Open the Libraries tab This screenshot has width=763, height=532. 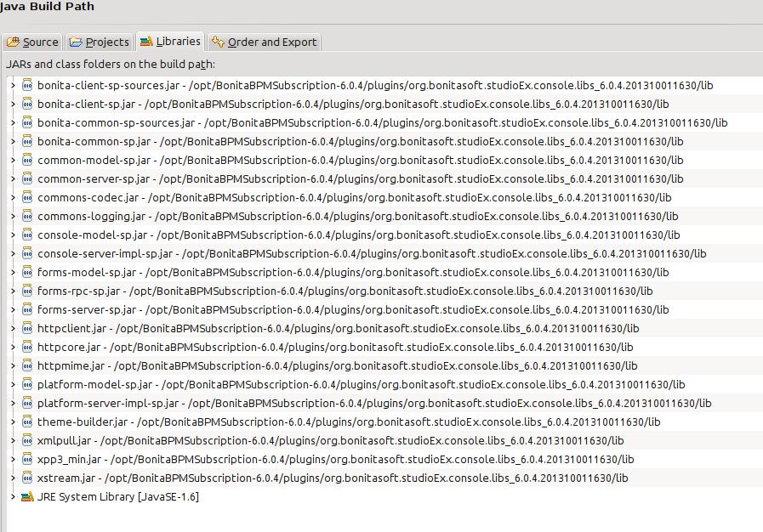pos(170,42)
